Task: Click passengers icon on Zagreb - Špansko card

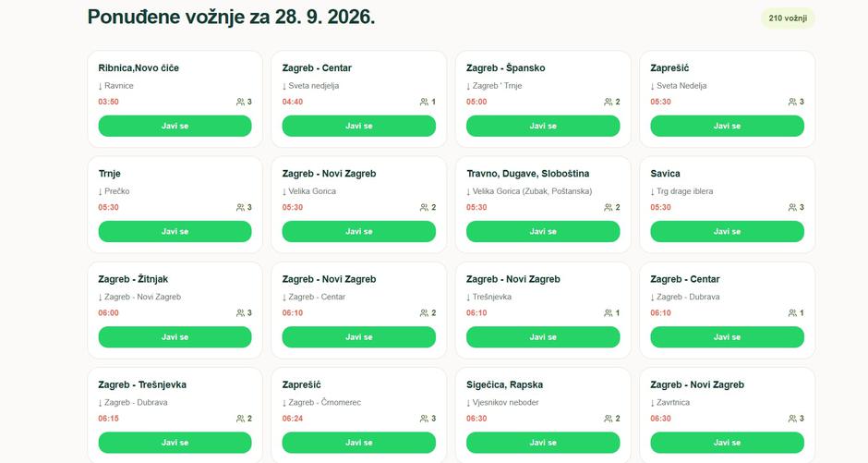Action: [x=609, y=102]
